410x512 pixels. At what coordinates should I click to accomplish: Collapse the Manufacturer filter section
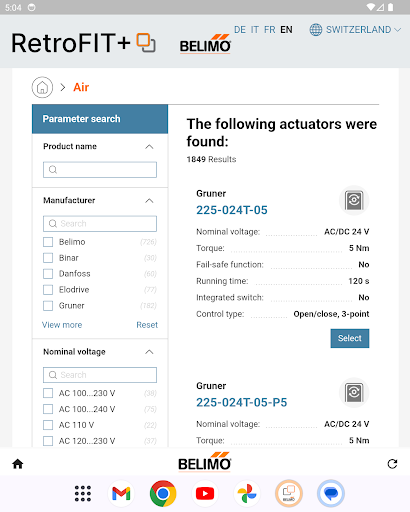pyautogui.click(x=149, y=201)
